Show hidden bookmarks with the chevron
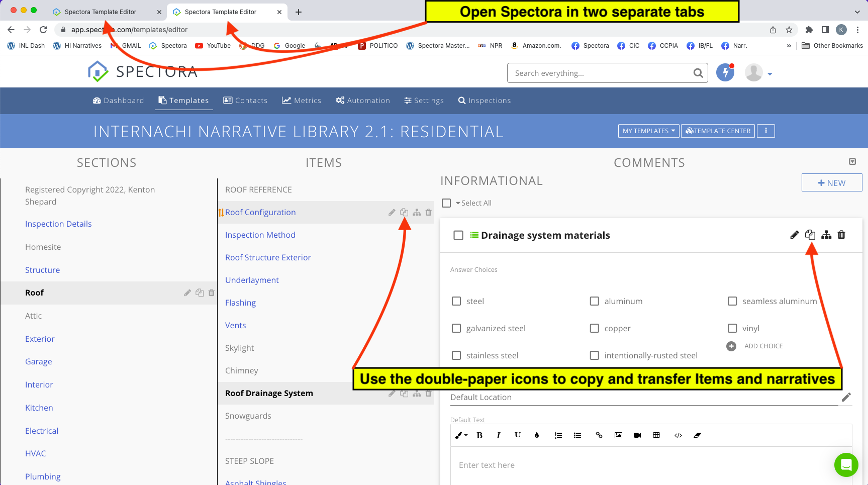The width and height of the screenshot is (868, 485). 789,46
